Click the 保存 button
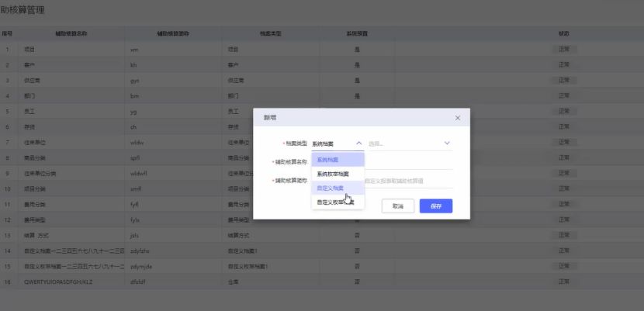This screenshot has width=644, height=311. (x=435, y=206)
